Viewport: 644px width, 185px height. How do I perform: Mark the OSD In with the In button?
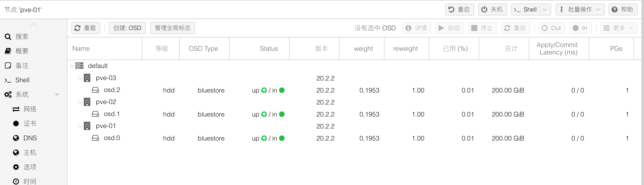click(581, 28)
